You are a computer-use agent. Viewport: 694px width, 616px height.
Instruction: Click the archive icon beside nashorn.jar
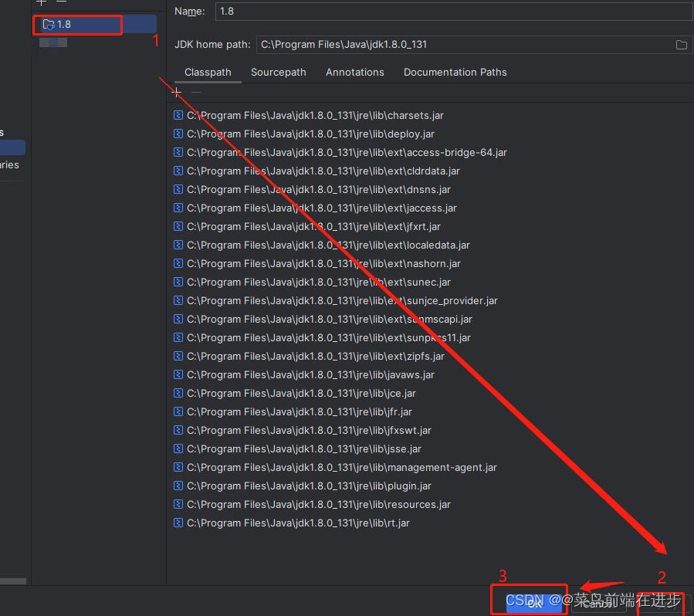178,264
